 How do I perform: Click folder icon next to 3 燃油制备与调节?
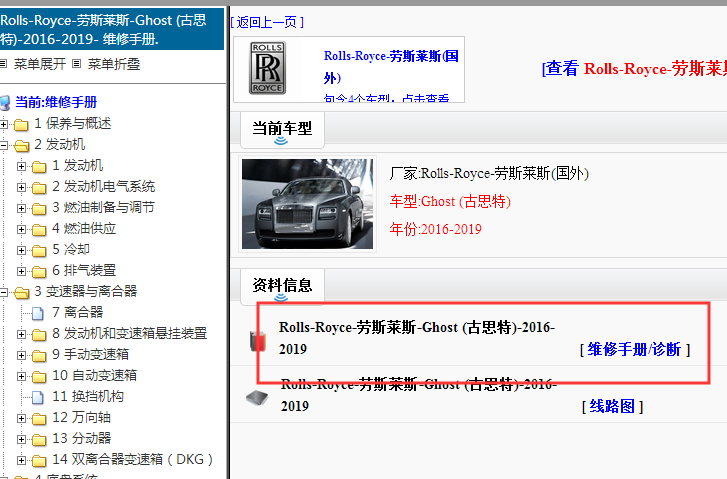(x=39, y=208)
